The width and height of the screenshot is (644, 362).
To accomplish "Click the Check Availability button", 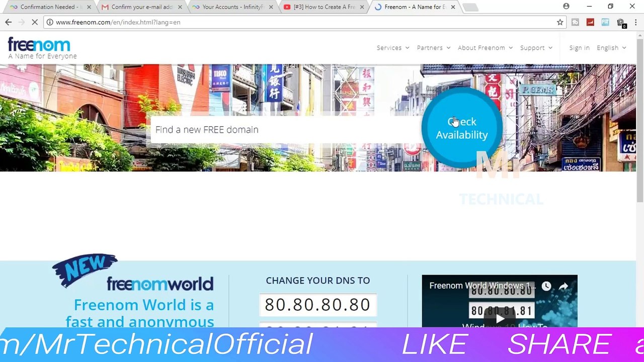I will 462,128.
